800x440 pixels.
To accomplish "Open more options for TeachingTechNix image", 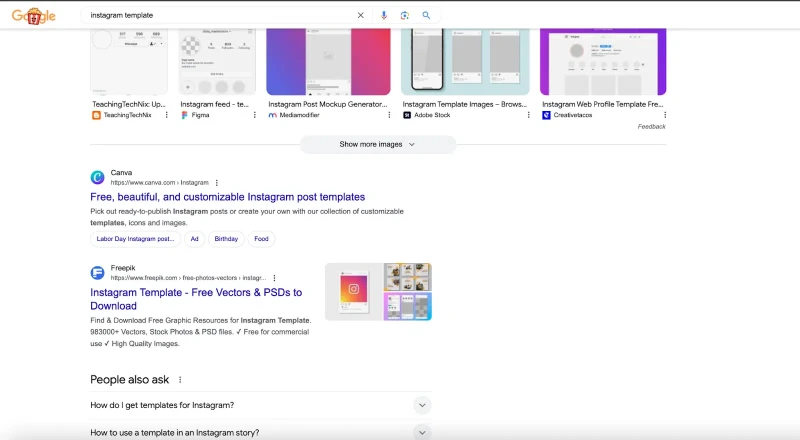I will click(166, 115).
